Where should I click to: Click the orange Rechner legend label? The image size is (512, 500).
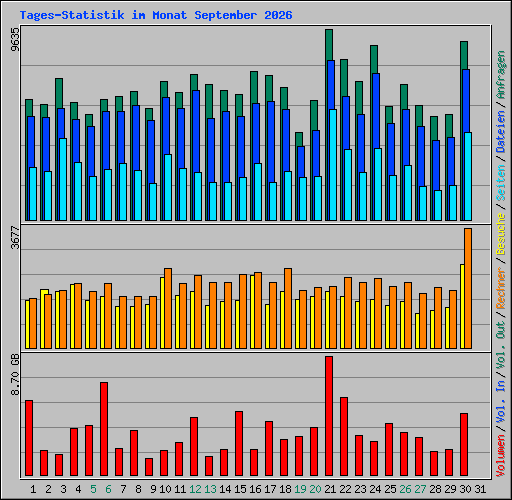pyautogui.click(x=501, y=288)
